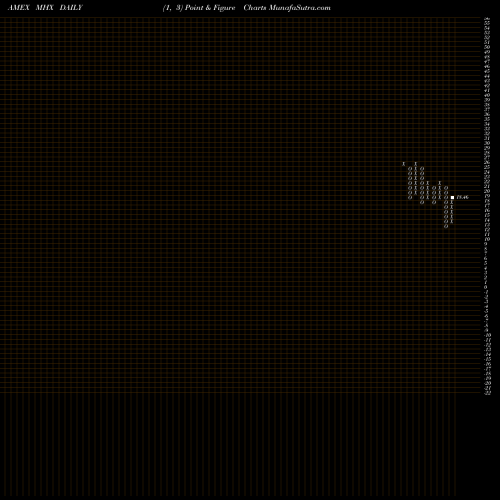This screenshot has width=500, height=500.
Task: Click the 15.46 current price label
Action: pyautogui.click(x=463, y=197)
